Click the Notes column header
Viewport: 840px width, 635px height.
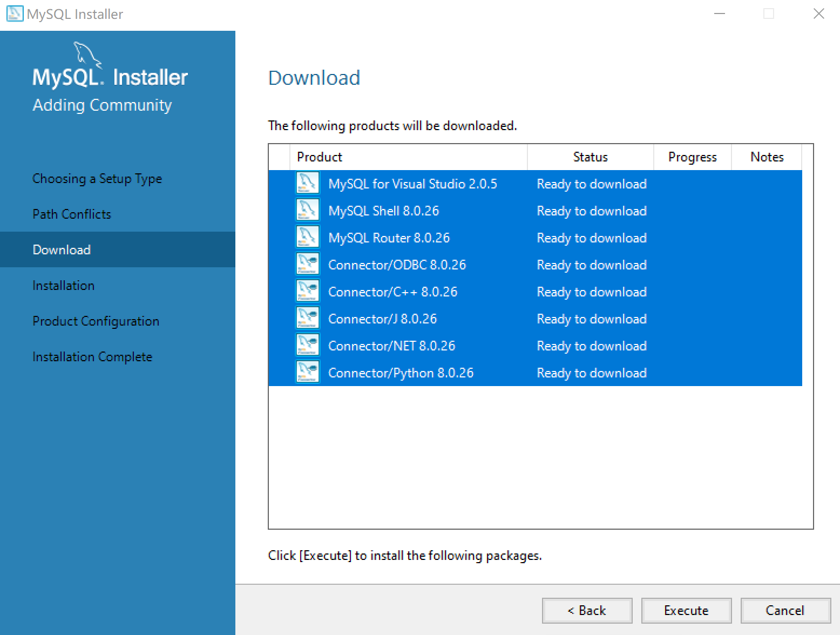coord(767,157)
